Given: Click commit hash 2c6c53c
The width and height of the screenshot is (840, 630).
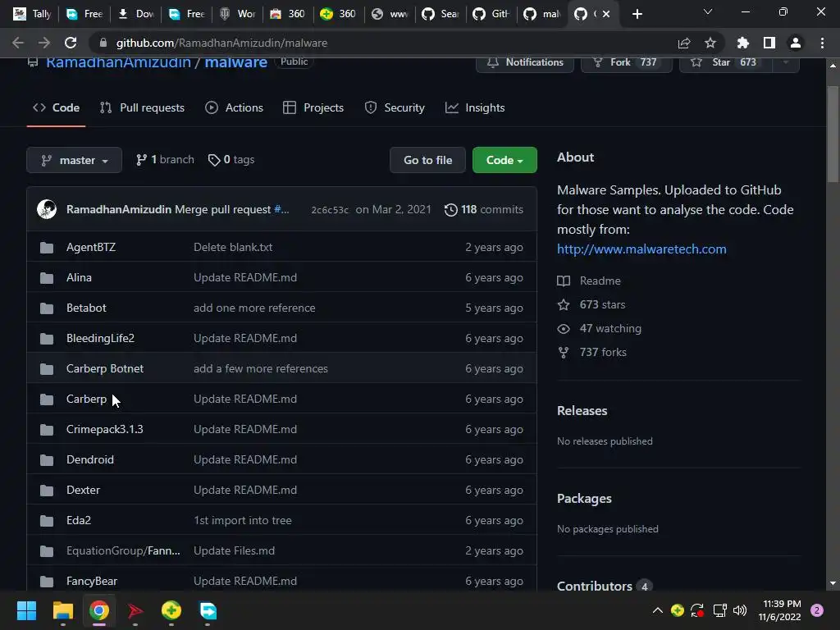Looking at the screenshot, I should coord(330,209).
